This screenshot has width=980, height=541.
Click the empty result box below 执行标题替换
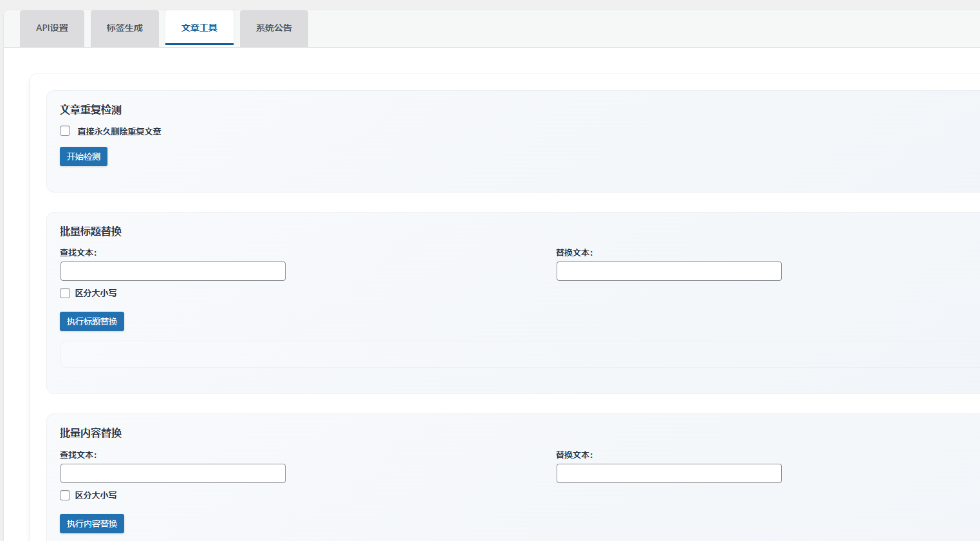tap(515, 354)
